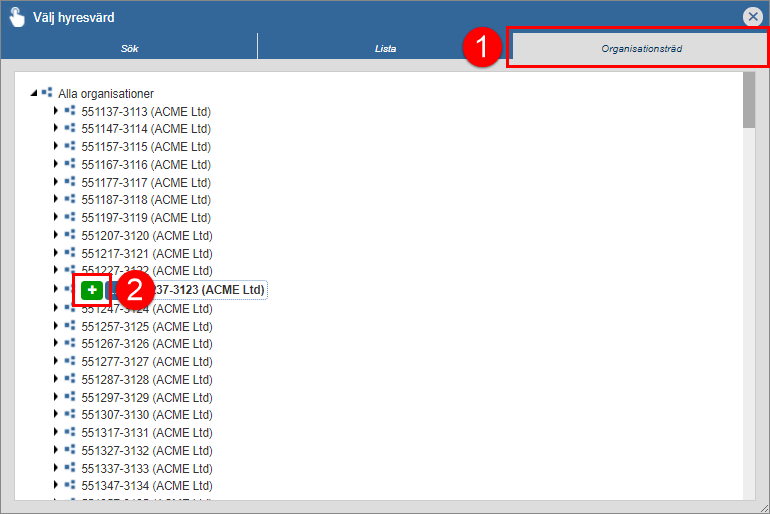Click the organisation icon beside 551167-3116
This screenshot has width=770, height=514.
coord(70,165)
